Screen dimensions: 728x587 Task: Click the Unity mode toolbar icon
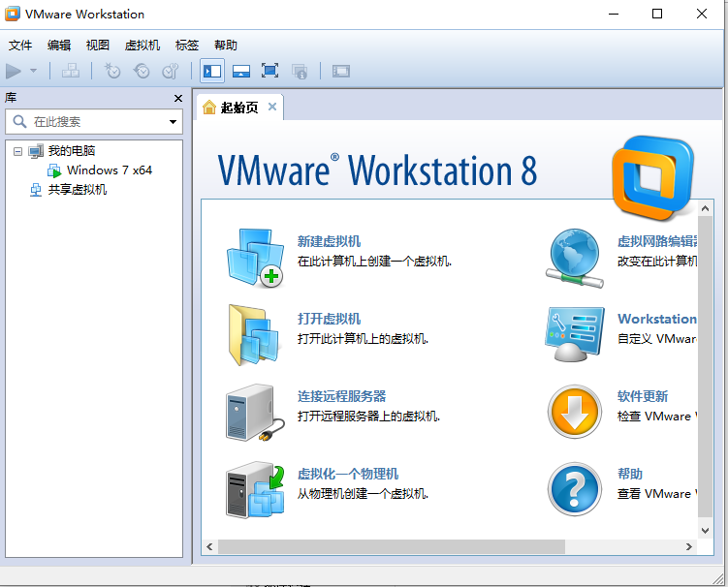(x=300, y=71)
